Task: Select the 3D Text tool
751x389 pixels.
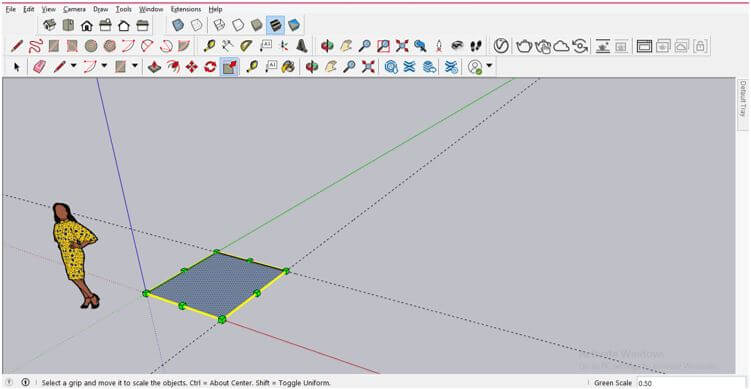Action: [302, 46]
